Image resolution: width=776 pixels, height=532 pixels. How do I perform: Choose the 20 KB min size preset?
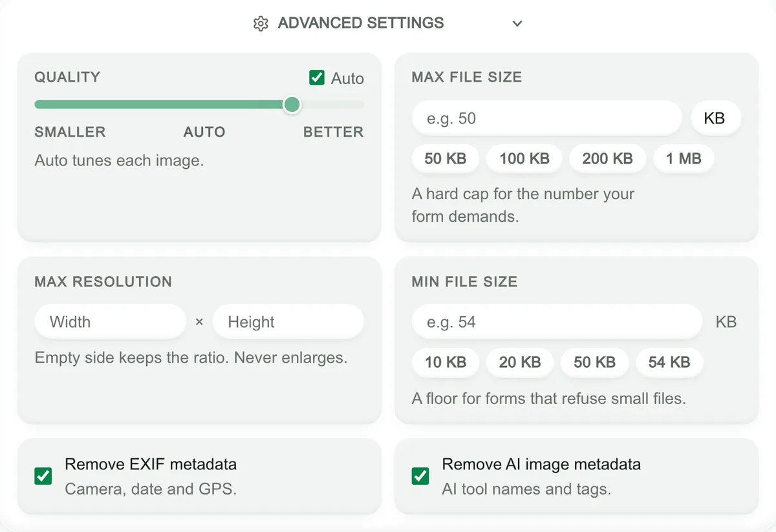(x=520, y=362)
